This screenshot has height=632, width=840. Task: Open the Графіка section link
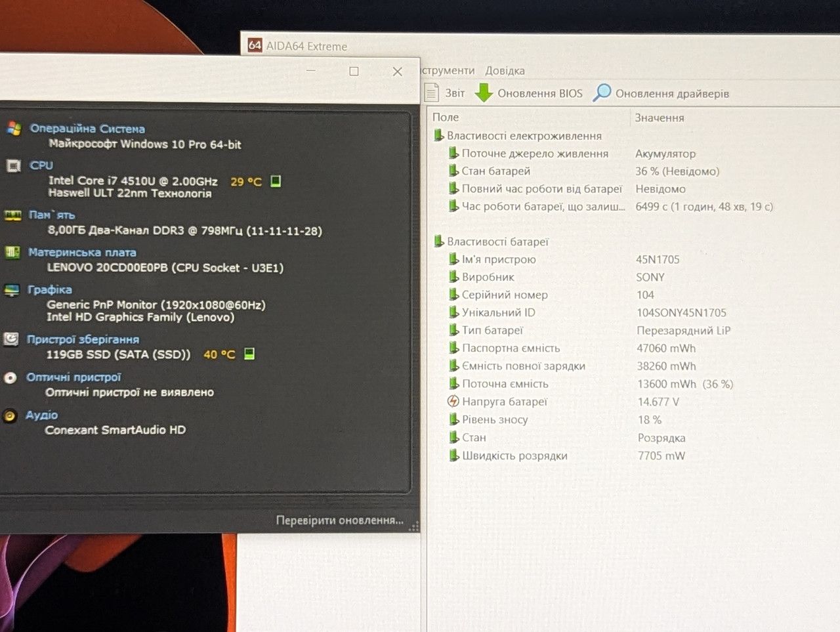(49, 289)
